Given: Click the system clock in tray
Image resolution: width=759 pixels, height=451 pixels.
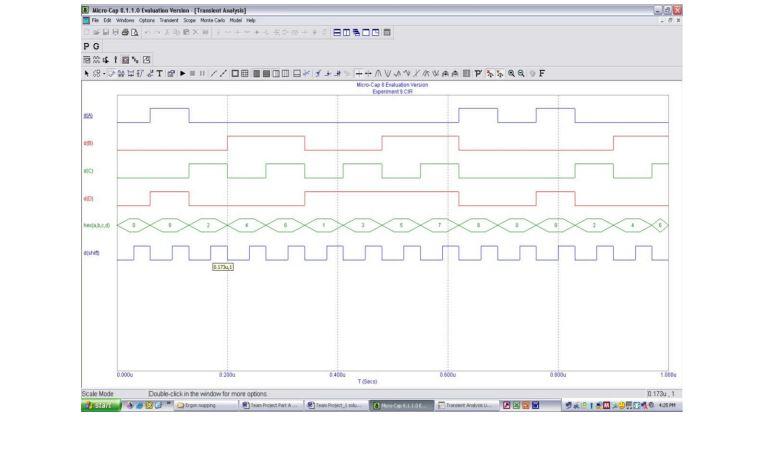Looking at the screenshot, I should [667, 406].
